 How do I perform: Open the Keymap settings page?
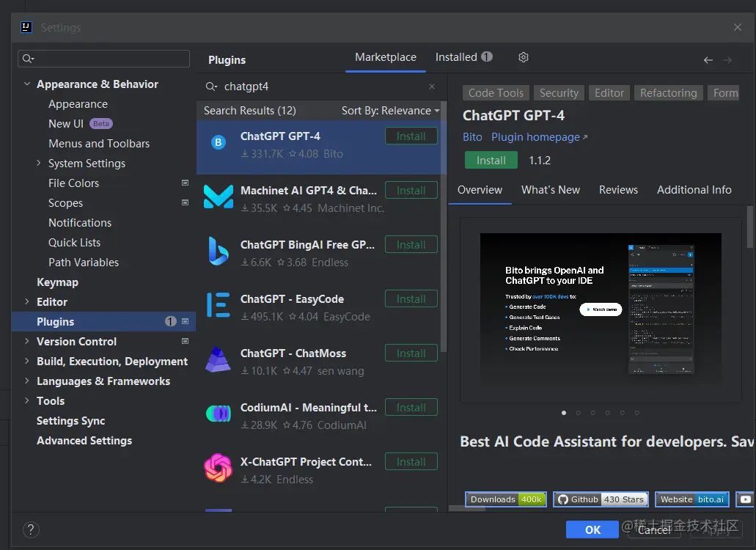57,282
